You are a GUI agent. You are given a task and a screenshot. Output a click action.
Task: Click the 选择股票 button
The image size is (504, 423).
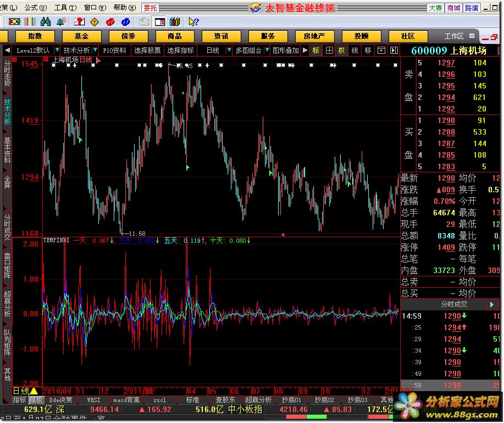click(147, 51)
